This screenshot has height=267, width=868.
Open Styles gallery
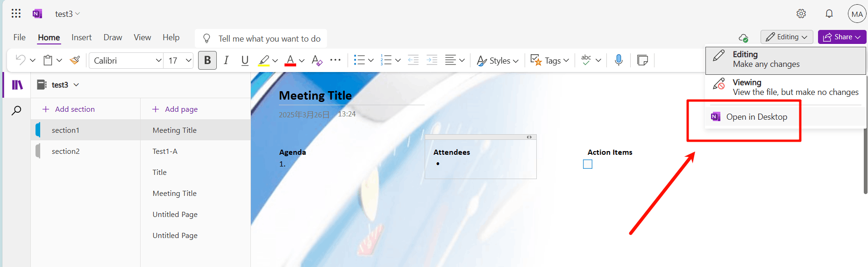tap(498, 60)
